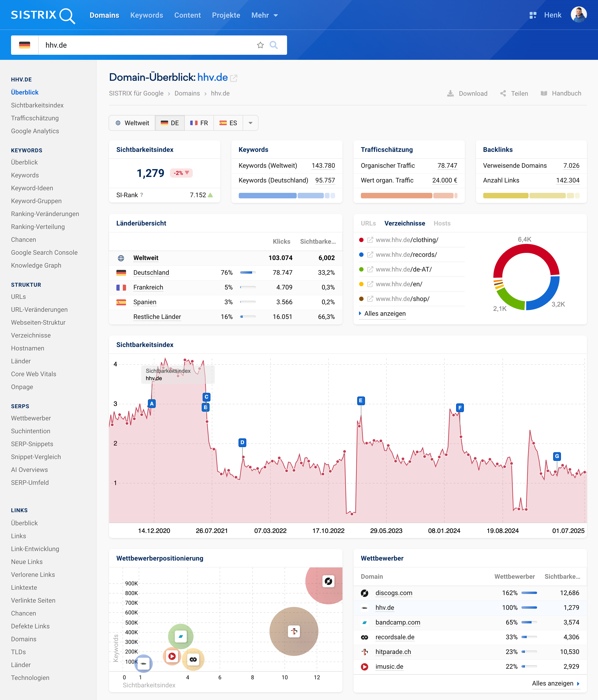
Task: Open discogs.com competitor link
Action: [x=394, y=593]
